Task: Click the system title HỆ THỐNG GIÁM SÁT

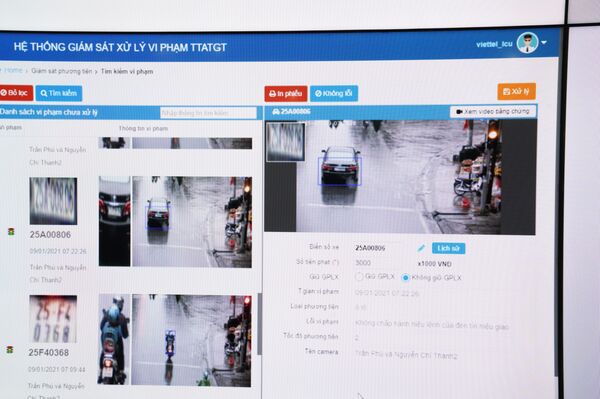Action: point(120,47)
